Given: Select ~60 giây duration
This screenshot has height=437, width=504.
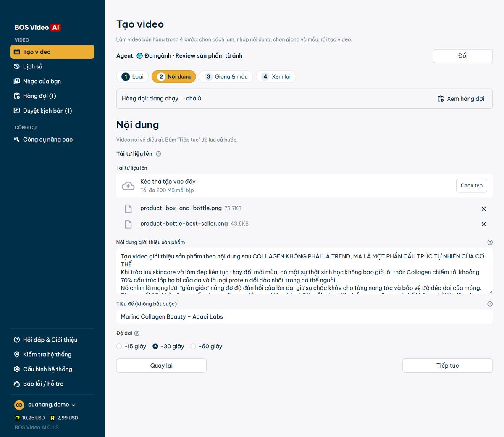Looking at the screenshot, I should pos(206,346).
